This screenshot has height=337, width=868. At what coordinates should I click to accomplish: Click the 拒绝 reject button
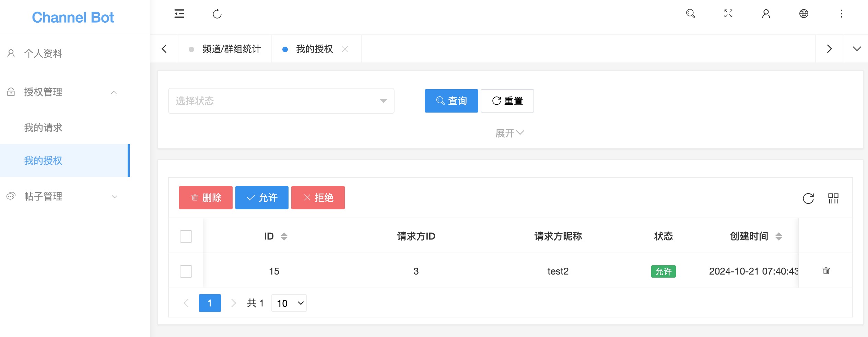tap(318, 198)
